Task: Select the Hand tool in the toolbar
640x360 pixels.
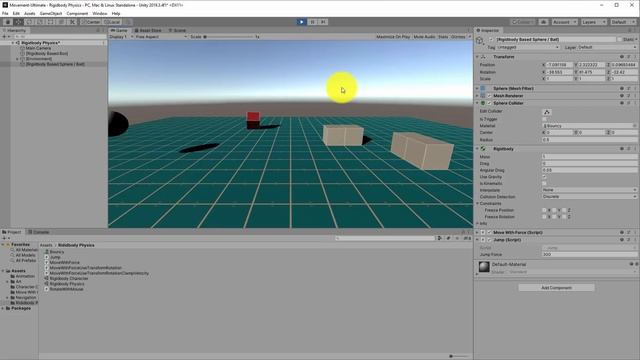Action: point(7,22)
